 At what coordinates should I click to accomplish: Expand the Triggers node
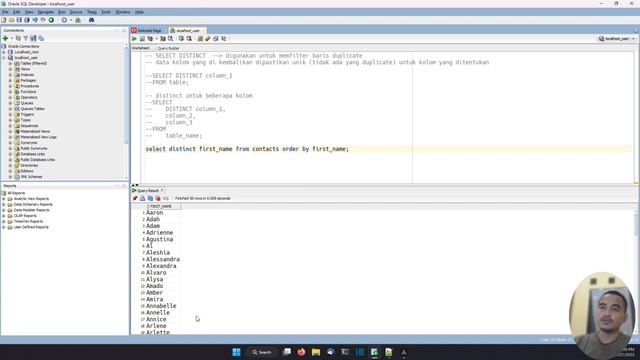coord(10,115)
